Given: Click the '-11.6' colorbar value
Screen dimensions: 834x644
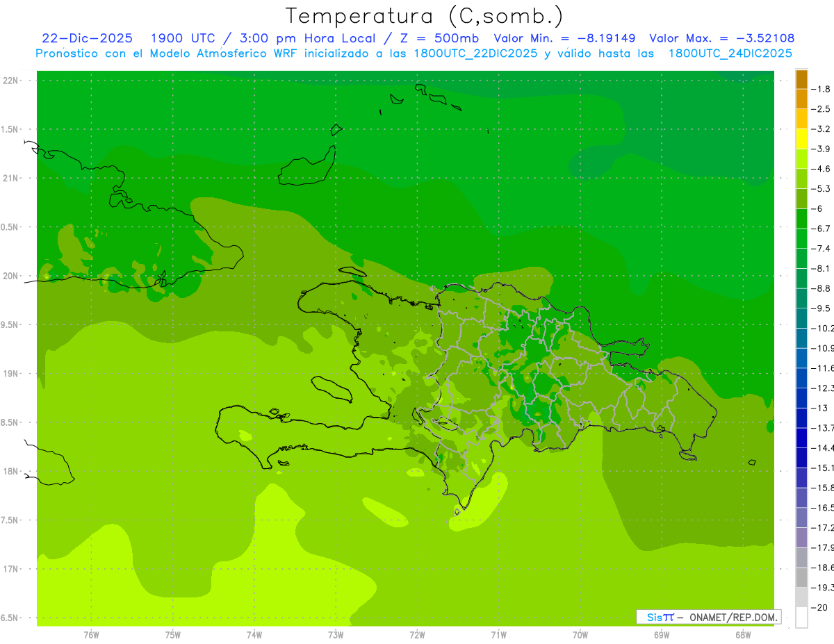Looking at the screenshot, I should (x=823, y=368).
